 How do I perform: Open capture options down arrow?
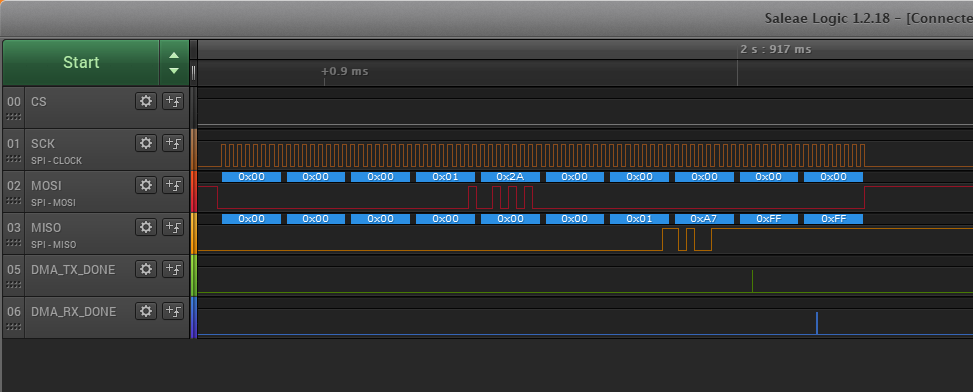click(174, 71)
